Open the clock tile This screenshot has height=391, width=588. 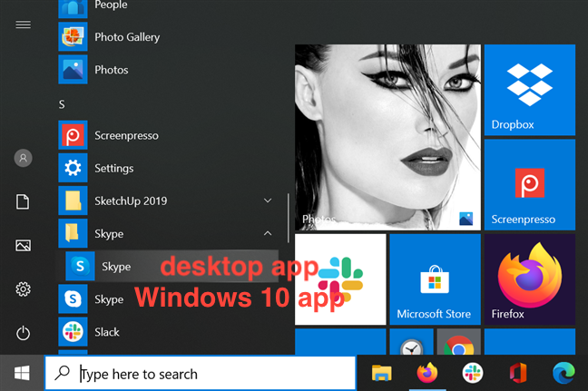pos(411,342)
